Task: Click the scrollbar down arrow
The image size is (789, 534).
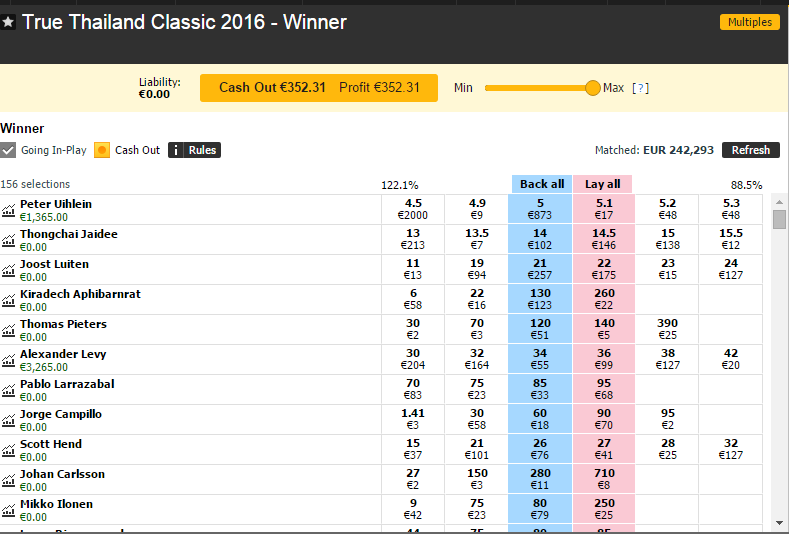Action: tap(779, 523)
